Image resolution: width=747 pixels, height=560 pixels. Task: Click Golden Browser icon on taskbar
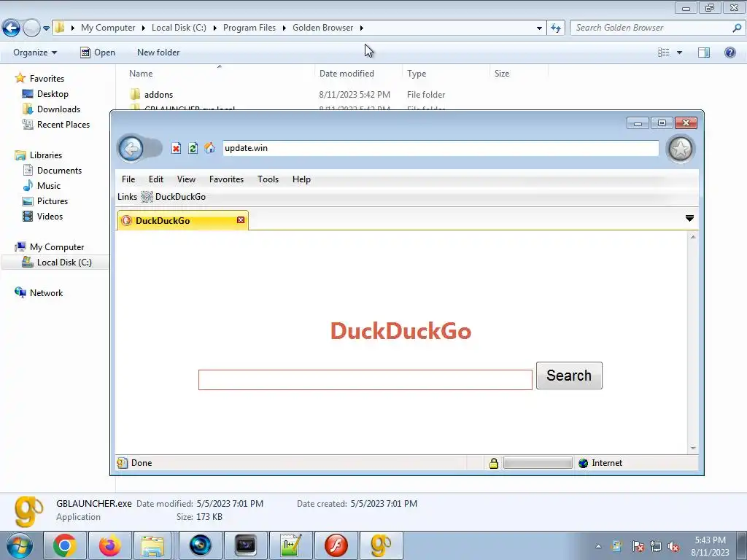pos(381,545)
